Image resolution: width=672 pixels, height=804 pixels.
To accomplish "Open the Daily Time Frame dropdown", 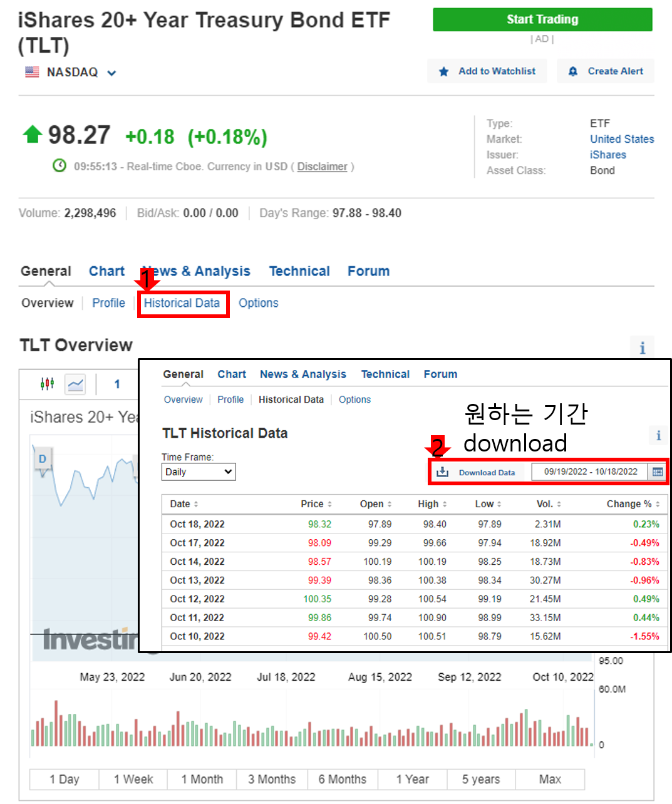I will 199,472.
